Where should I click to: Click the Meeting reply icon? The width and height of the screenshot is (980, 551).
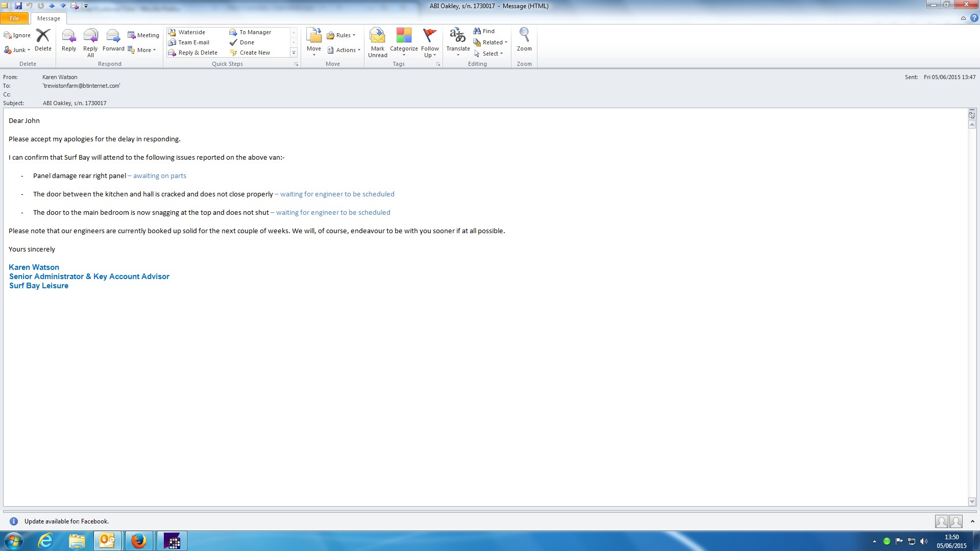[x=143, y=35]
